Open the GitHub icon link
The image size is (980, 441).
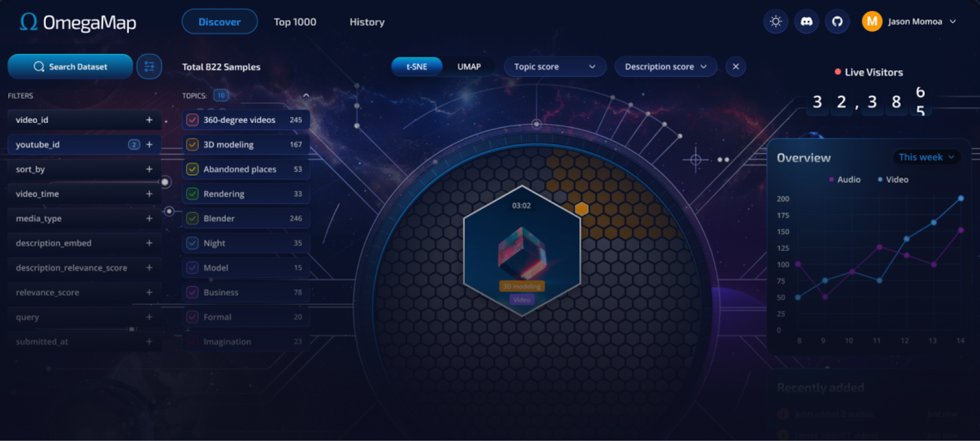tap(837, 21)
